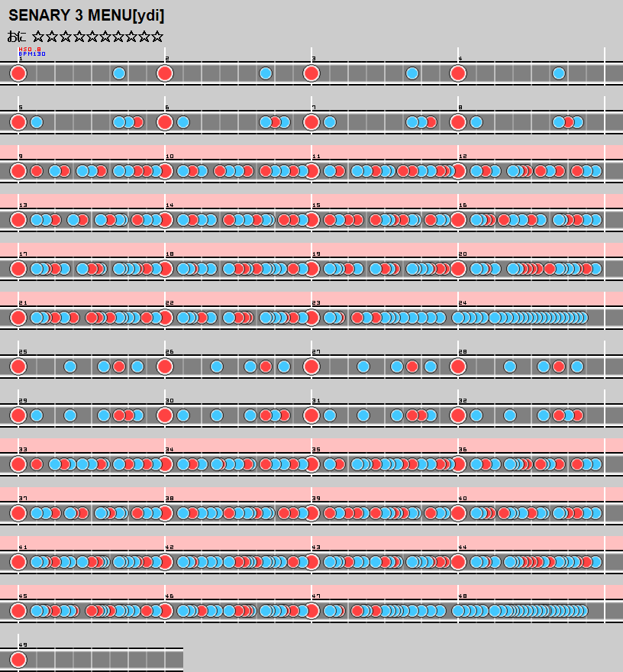This screenshot has width=623, height=672.
Task: Click the large red note starting measure 45
Action: 18,611
